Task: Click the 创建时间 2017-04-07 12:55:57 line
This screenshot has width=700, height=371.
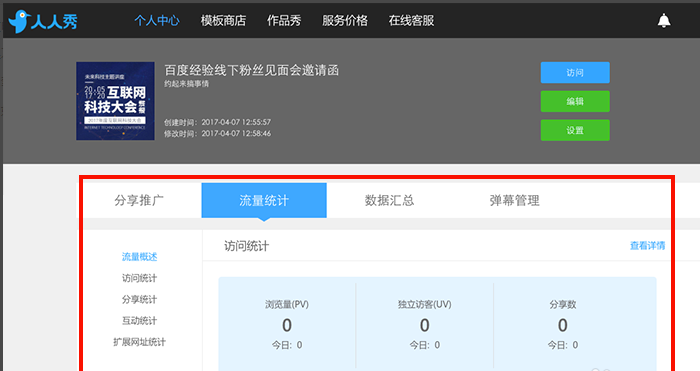Action: [x=217, y=122]
